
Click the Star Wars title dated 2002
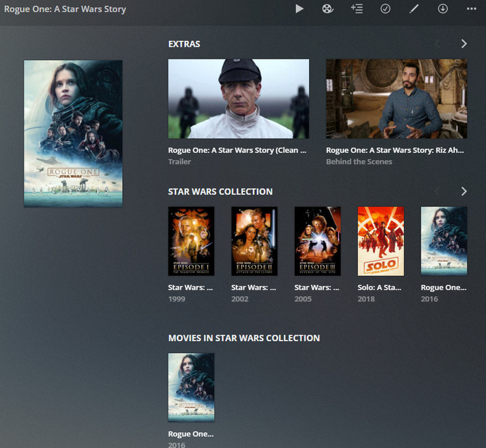pyautogui.click(x=254, y=288)
